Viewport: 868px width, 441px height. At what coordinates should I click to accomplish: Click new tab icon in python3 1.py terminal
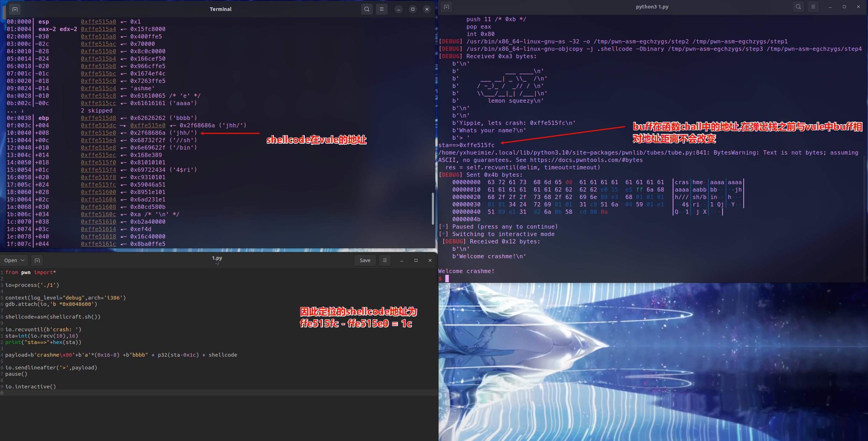[446, 7]
